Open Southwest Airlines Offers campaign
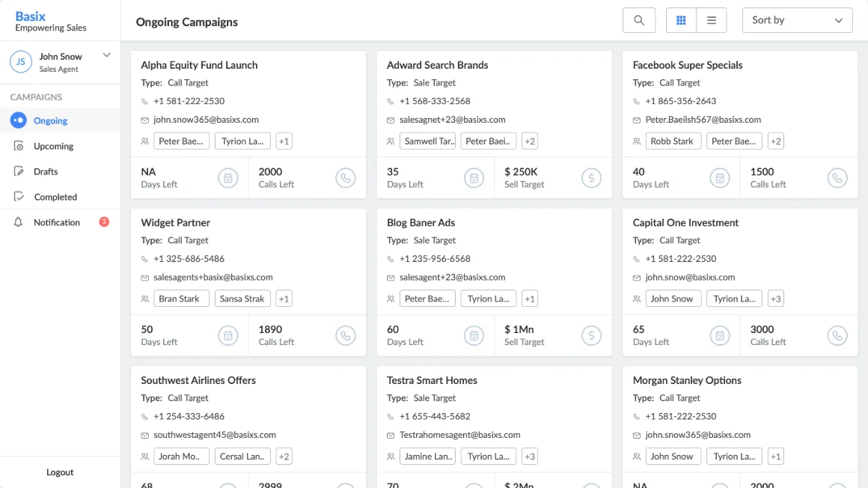The height and width of the screenshot is (488, 868). [x=198, y=380]
